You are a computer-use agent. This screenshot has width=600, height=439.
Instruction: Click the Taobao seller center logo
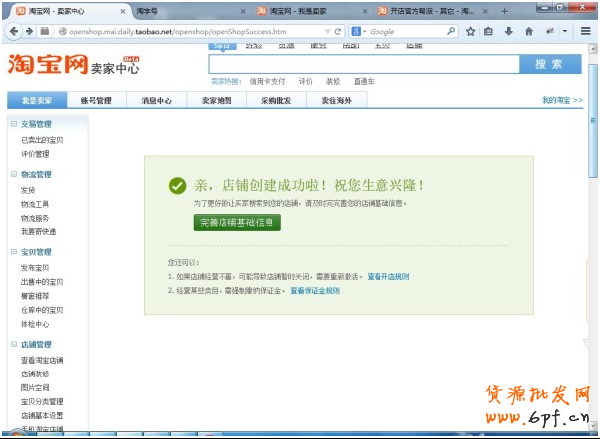pyautogui.click(x=70, y=66)
